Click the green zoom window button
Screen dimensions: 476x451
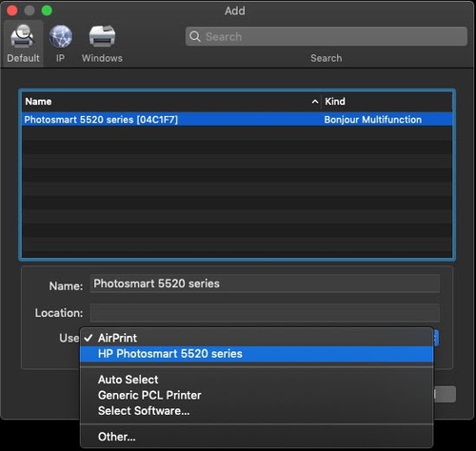point(47,10)
